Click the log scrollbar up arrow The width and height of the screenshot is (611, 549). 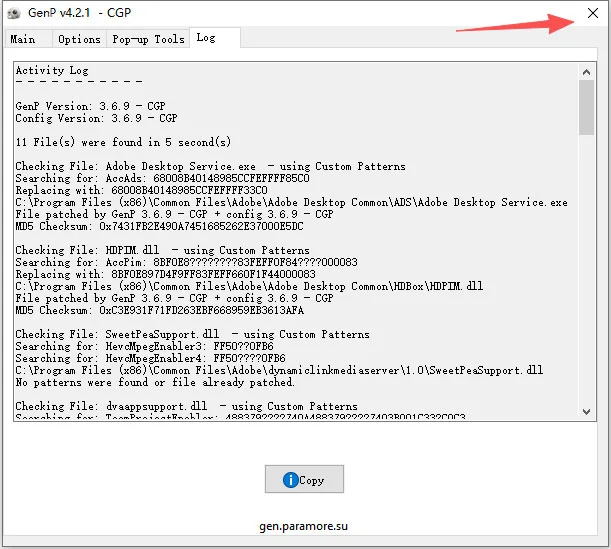click(x=586, y=72)
